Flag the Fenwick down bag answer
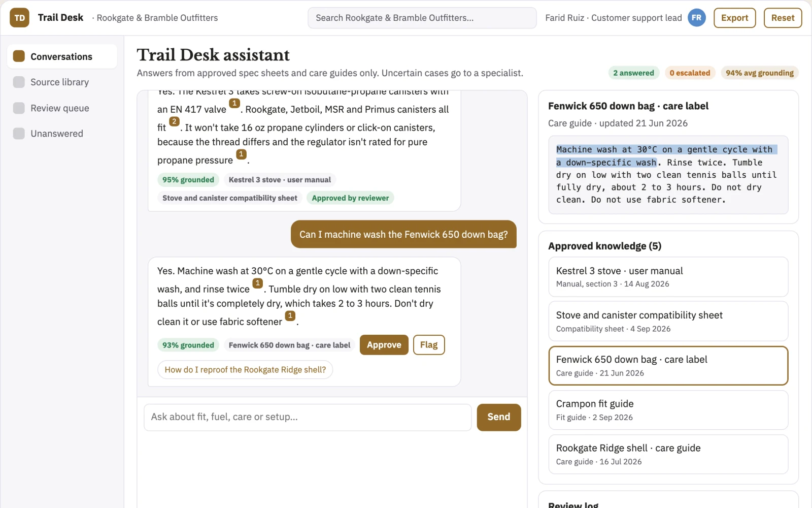 click(429, 345)
